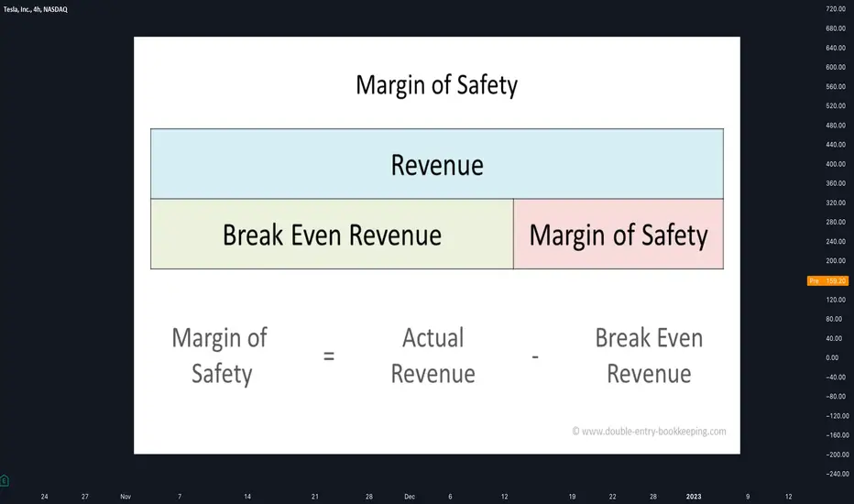Open the double-entry-bookkeeping.com watermark link
854x504 pixels.
(x=649, y=431)
